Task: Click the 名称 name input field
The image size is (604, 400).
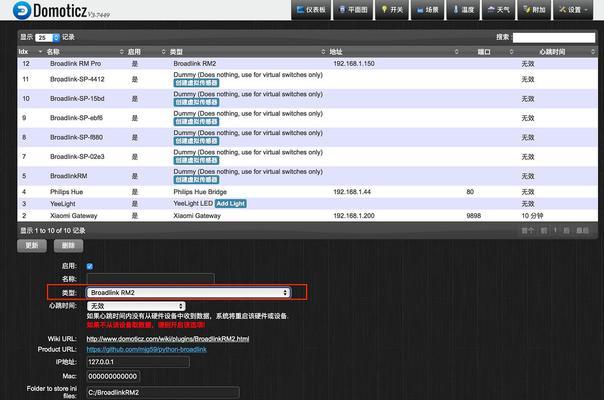Action: tap(150, 279)
